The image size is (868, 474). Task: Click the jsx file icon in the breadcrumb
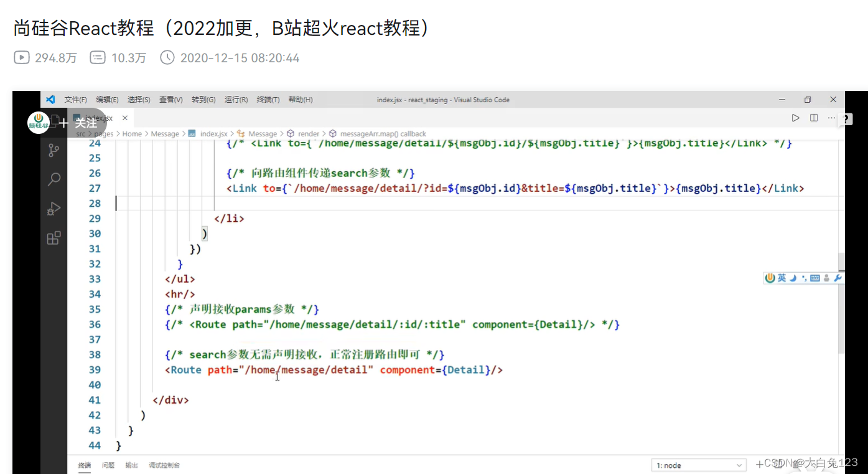[x=192, y=133]
